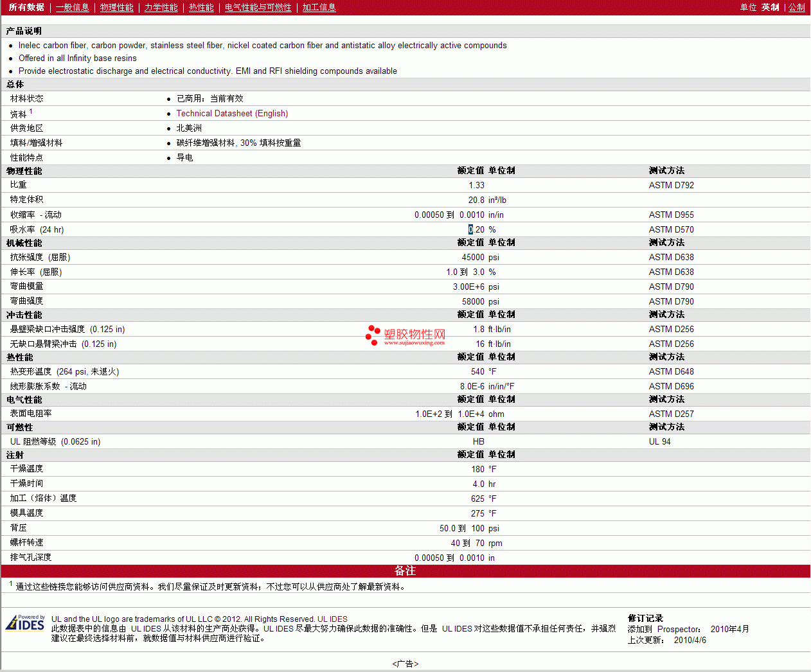
Task: Click the Powered by IDES logo
Action: pos(25,623)
